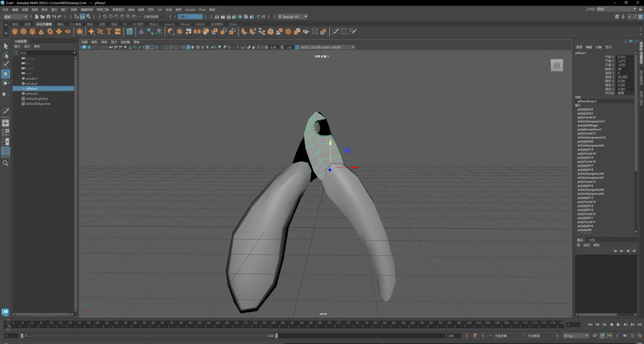
Task: Click the Maya home logo button
Action: tap(6, 312)
